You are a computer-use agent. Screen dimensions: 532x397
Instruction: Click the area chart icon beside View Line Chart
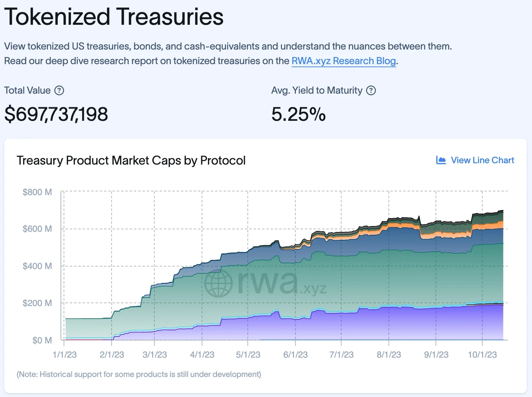(x=441, y=160)
